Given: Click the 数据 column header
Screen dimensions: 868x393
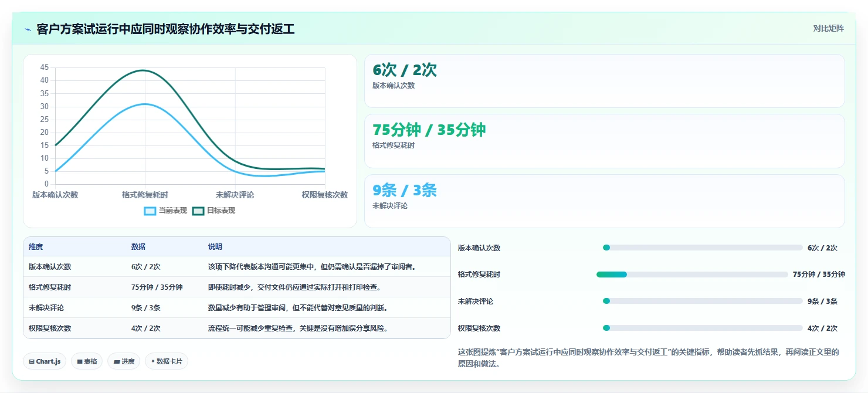Looking at the screenshot, I should click(138, 247).
